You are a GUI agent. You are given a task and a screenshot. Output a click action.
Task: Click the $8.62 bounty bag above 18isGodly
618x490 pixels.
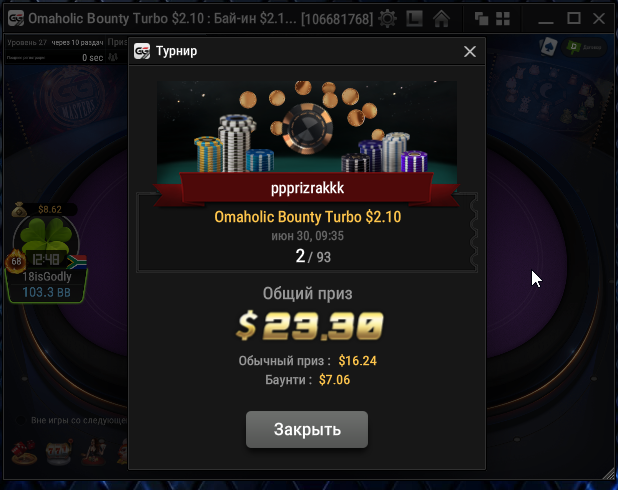click(43, 209)
